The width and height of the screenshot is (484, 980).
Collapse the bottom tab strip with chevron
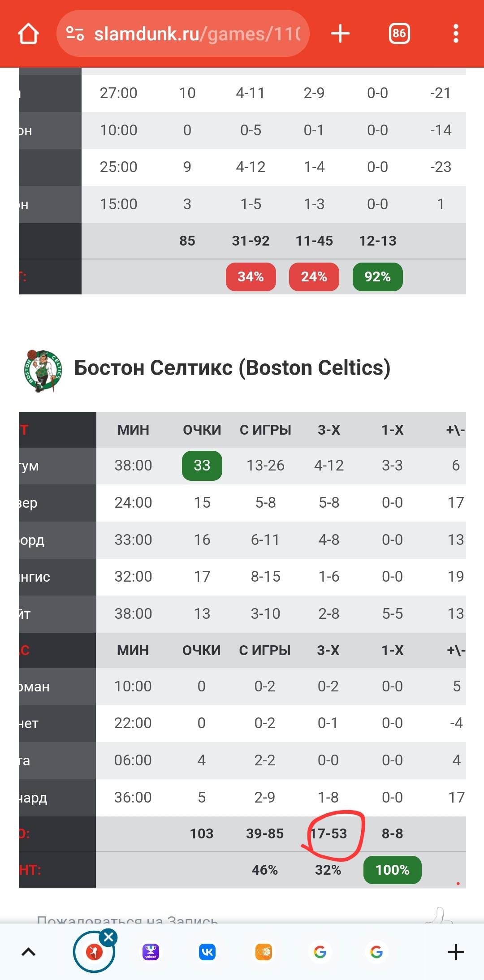click(x=28, y=952)
